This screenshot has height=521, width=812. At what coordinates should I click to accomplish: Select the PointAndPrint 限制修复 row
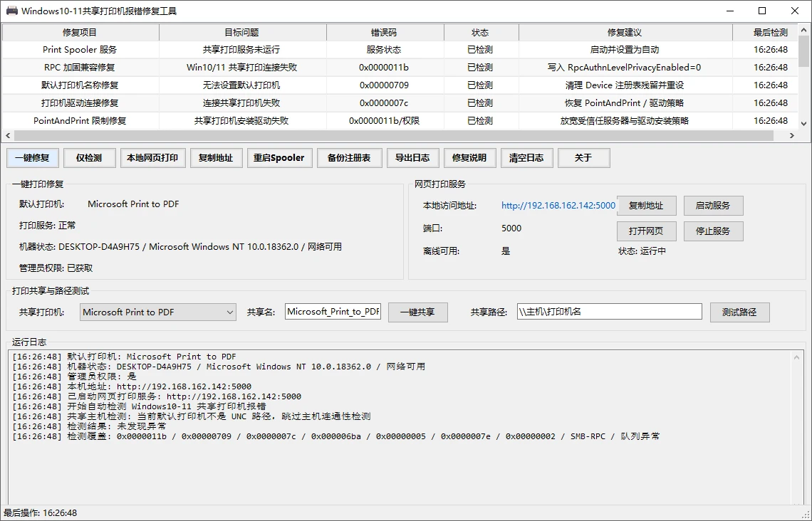point(401,120)
